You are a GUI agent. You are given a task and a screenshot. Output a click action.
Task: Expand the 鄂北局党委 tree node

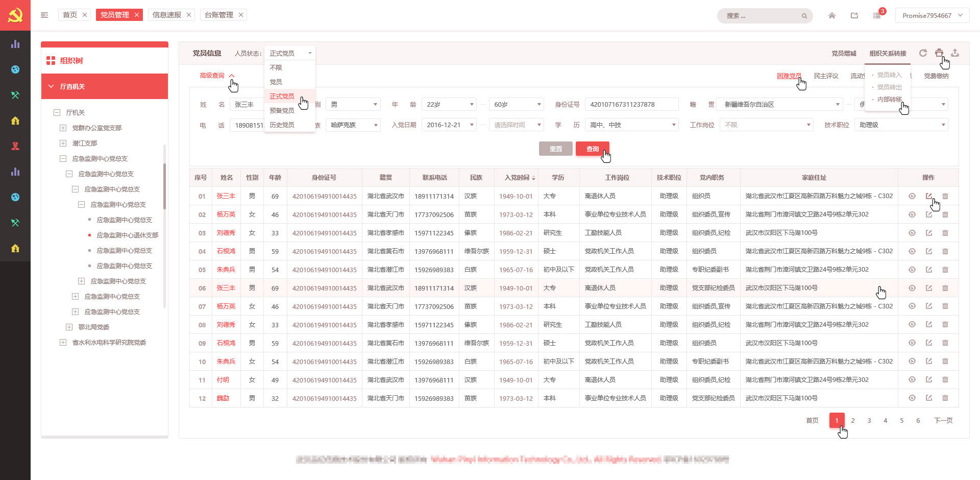[x=69, y=327]
